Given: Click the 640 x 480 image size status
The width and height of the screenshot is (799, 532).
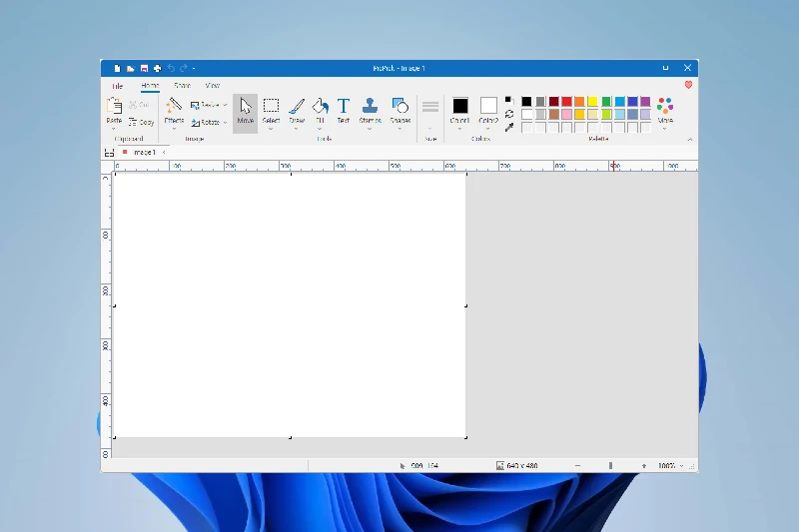Looking at the screenshot, I should (x=517, y=466).
